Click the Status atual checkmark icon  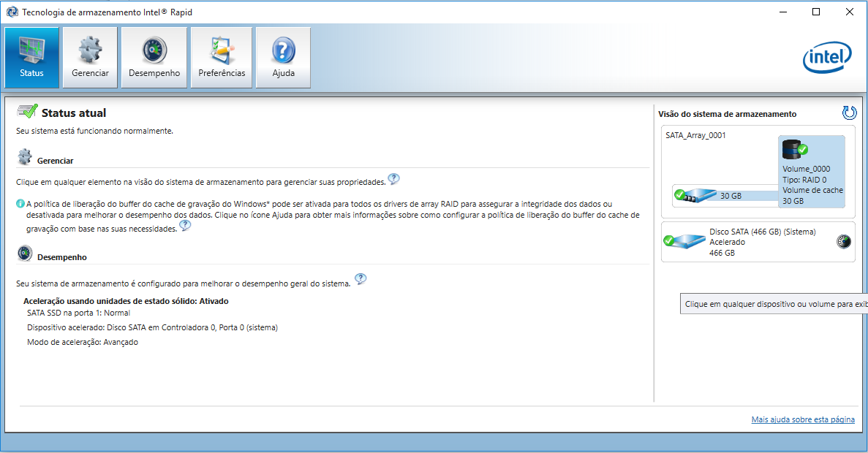point(27,111)
